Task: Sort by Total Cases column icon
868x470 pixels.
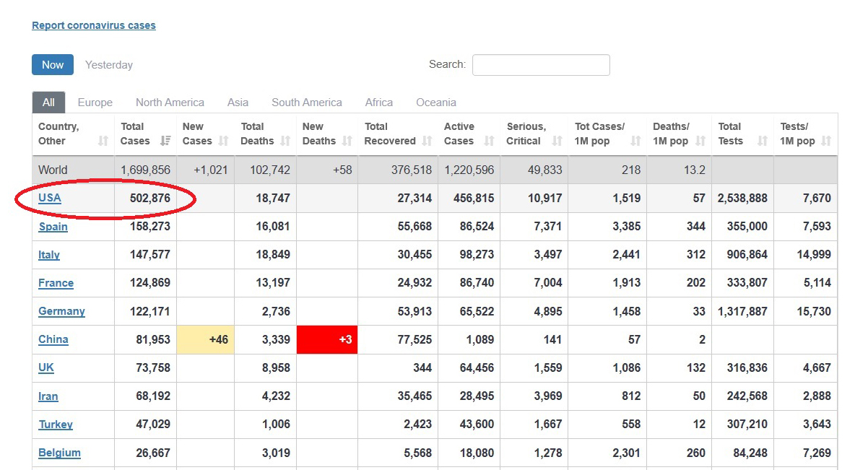Action: coord(166,141)
